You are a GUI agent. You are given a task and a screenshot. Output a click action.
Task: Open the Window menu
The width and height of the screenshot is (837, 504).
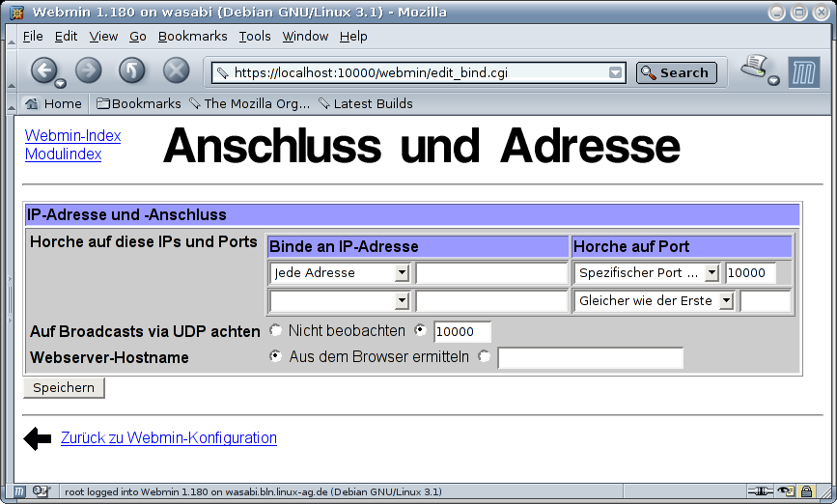pyautogui.click(x=305, y=37)
